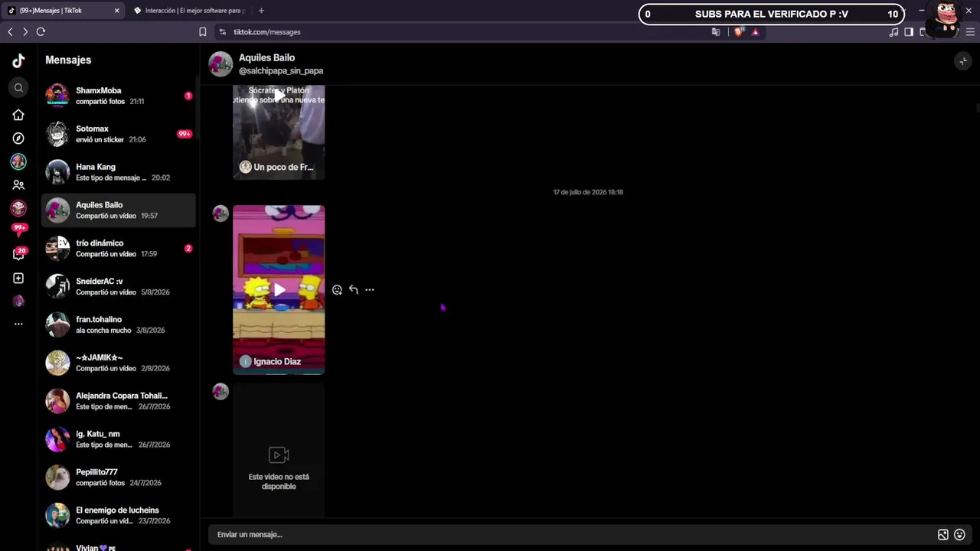The image size is (980, 551).
Task: Go back in browser history
Action: (10, 32)
